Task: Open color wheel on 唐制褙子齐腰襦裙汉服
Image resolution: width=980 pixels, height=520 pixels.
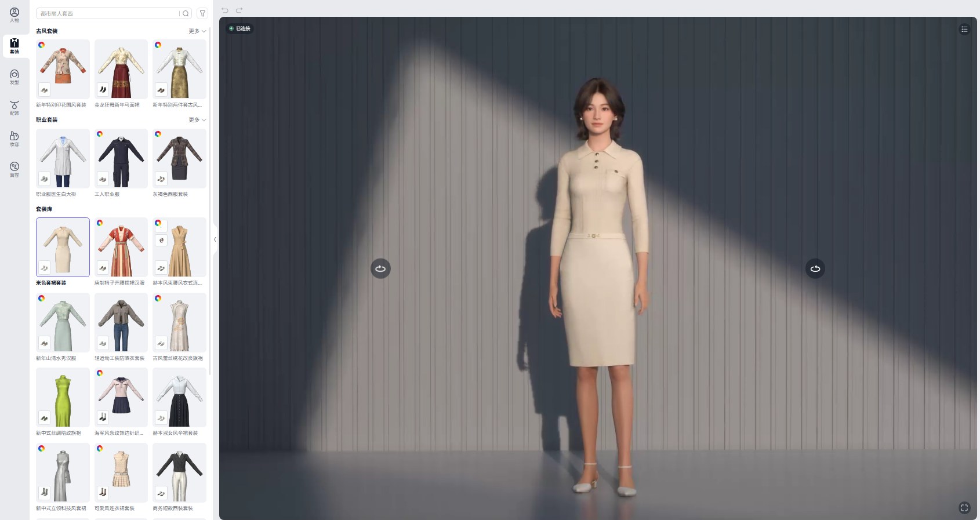Action: pos(100,223)
